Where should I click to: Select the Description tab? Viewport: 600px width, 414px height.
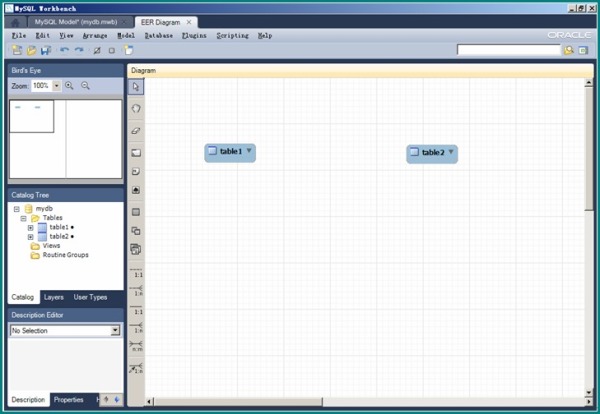pyautogui.click(x=28, y=400)
